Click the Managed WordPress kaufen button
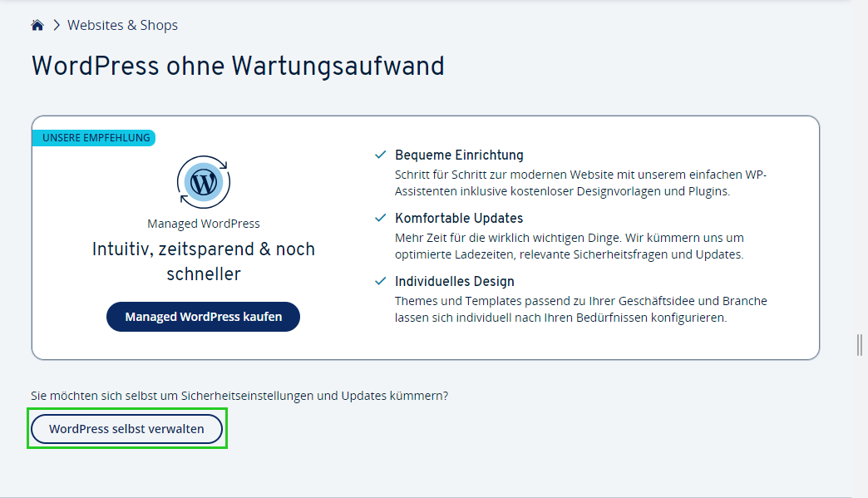Screen dimensions: 868x498 (203, 317)
